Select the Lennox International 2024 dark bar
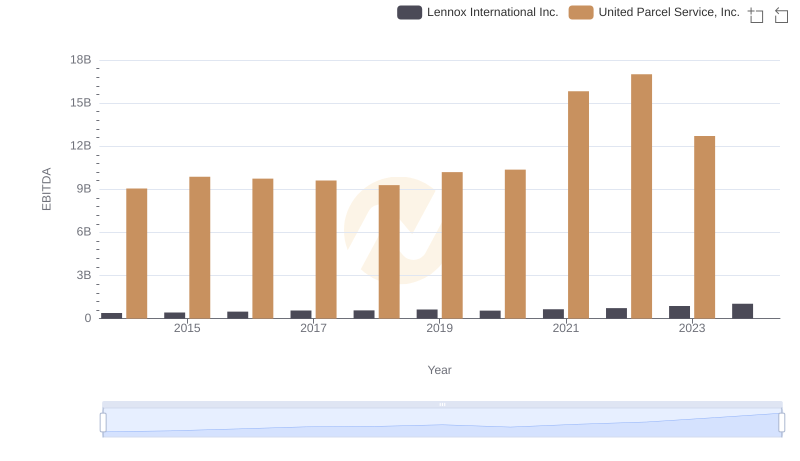The height and width of the screenshot is (461, 800). coord(742,311)
